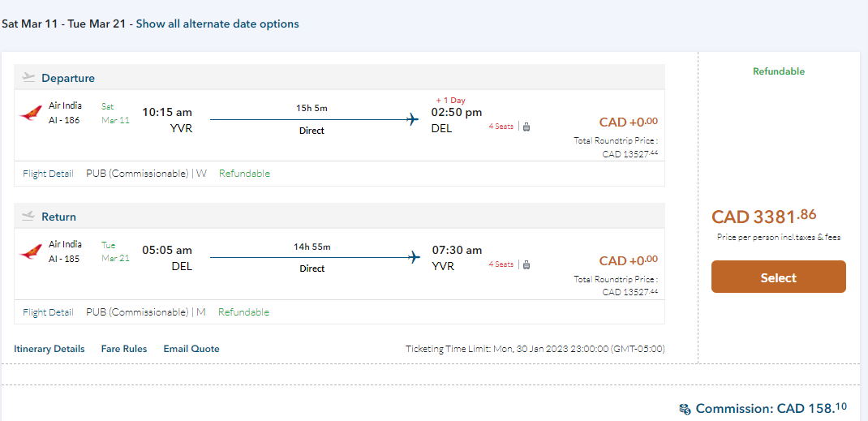Viewport: 868px width, 421px height.
Task: Click the Refundable label above the price
Action: click(778, 71)
